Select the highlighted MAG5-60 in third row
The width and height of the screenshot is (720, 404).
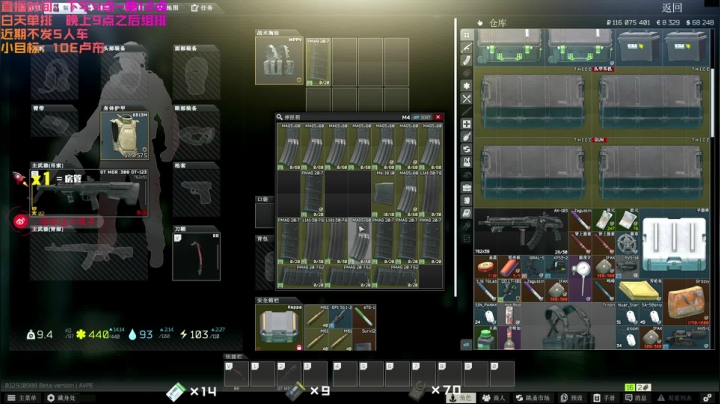[x=360, y=240]
